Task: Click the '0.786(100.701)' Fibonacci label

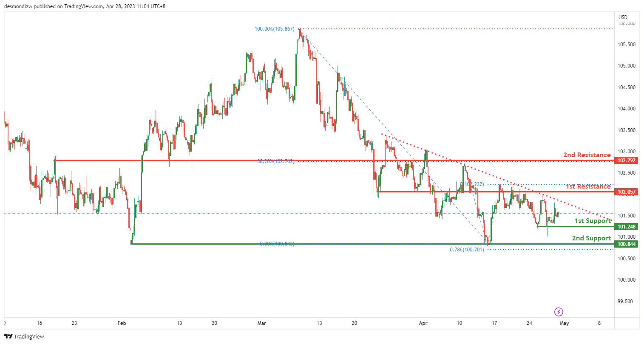Action: pyautogui.click(x=467, y=250)
